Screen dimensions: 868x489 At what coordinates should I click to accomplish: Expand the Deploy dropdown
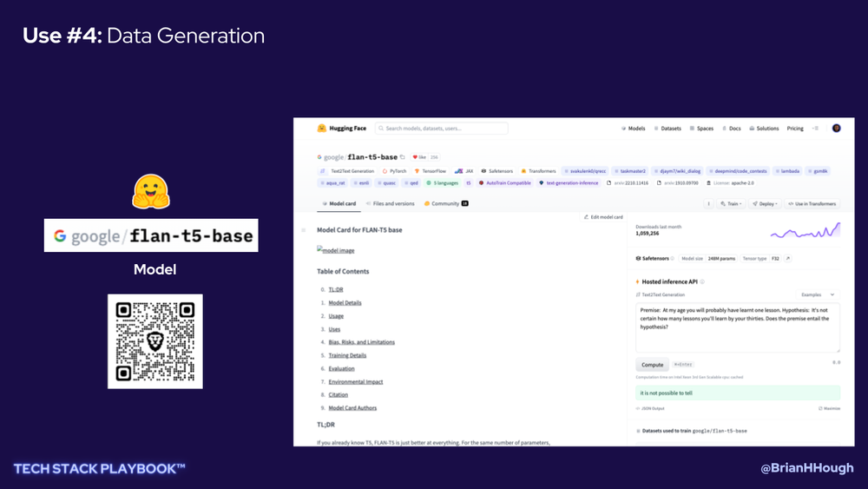click(x=765, y=204)
